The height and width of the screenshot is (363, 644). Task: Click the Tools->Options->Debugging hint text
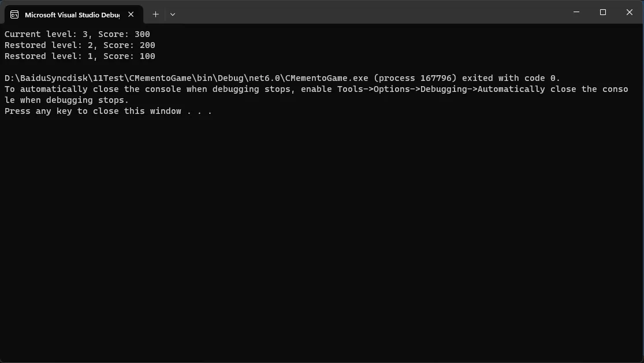(402, 89)
